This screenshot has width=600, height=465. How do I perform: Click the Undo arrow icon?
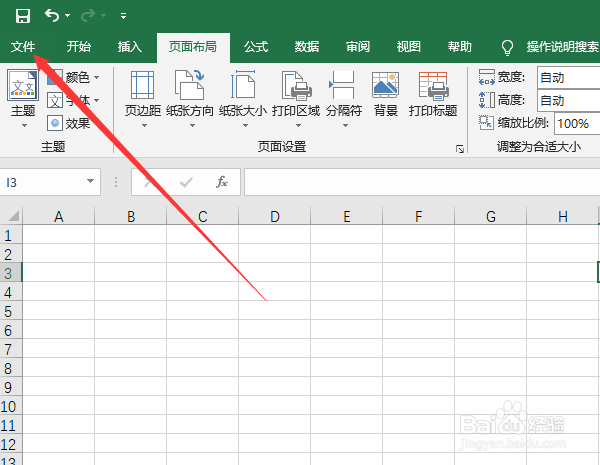pyautogui.click(x=52, y=15)
